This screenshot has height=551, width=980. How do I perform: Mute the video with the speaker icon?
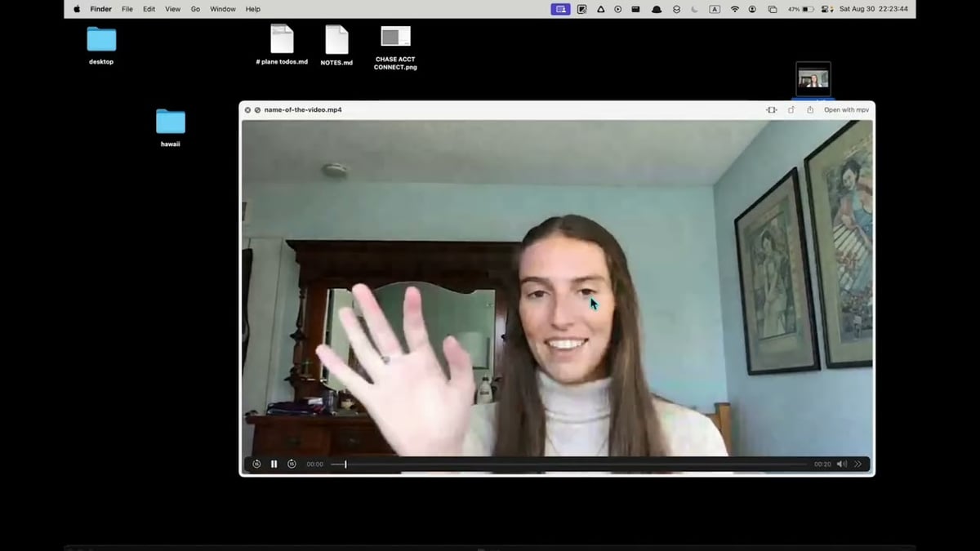(x=842, y=464)
